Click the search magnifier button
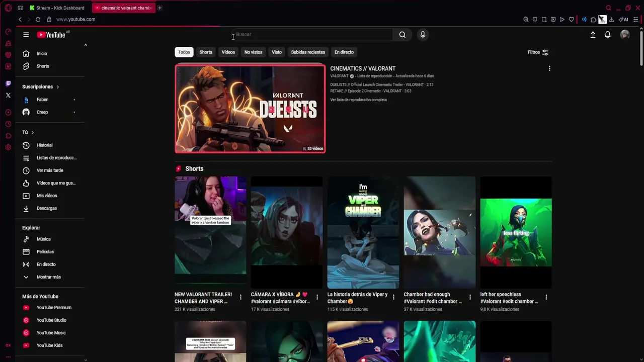The width and height of the screenshot is (644, 362). tap(402, 35)
